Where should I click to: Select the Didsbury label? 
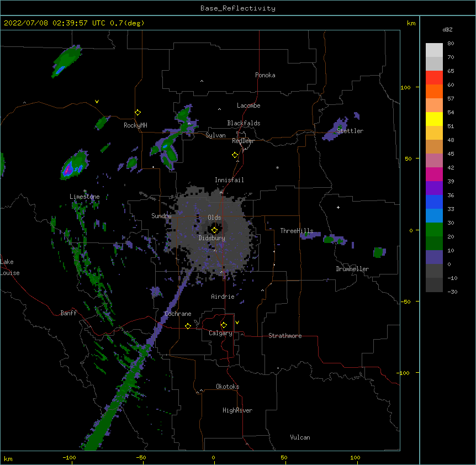[x=212, y=238]
